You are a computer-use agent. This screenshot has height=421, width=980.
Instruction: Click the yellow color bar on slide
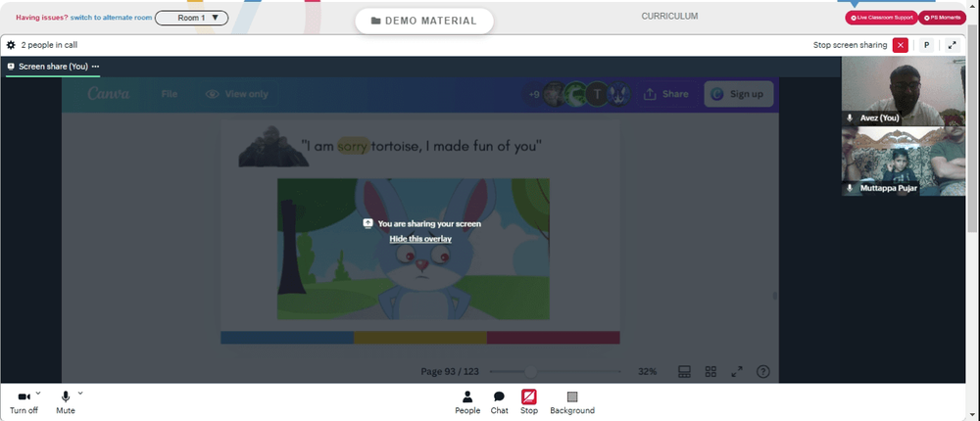tap(420, 338)
